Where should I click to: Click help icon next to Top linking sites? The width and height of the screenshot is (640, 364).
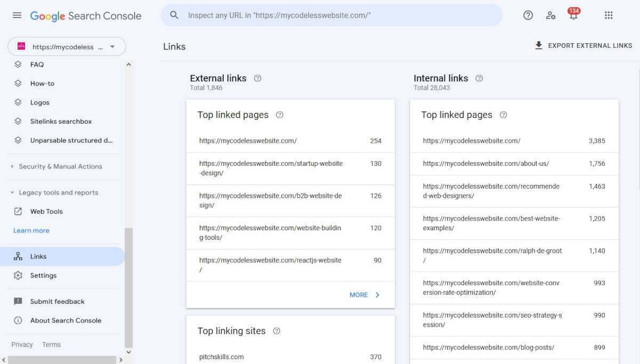point(276,331)
